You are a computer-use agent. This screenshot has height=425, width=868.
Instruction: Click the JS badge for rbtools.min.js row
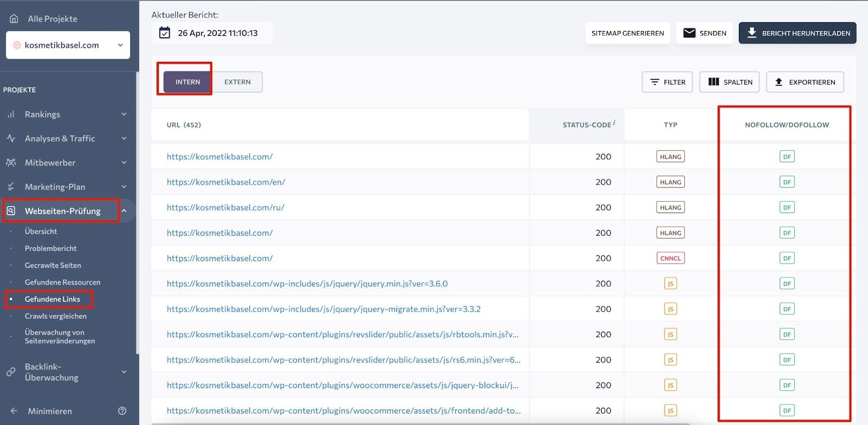[x=671, y=334]
